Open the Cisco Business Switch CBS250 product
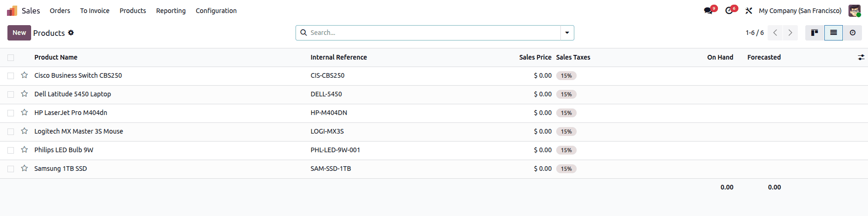The width and height of the screenshot is (868, 216). tap(78, 75)
